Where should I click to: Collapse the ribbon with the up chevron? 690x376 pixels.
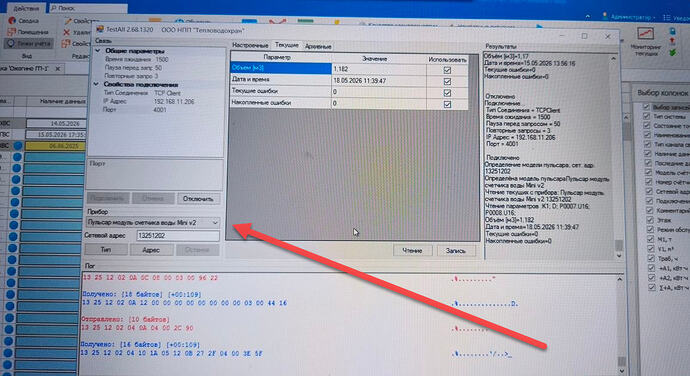[x=588, y=16]
